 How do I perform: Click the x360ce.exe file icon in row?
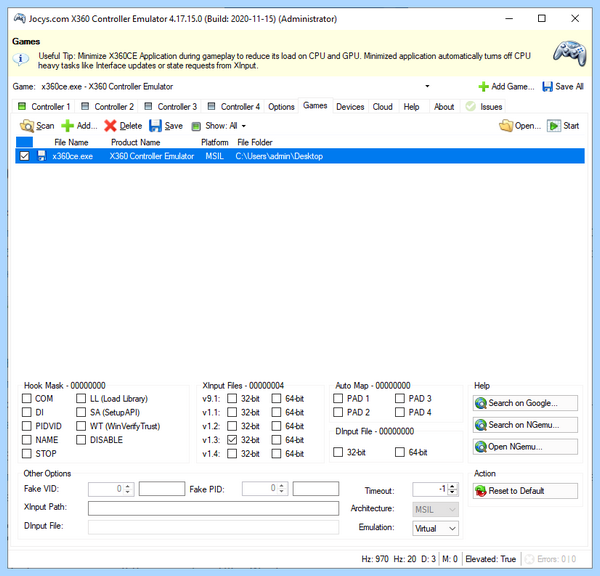(41, 156)
